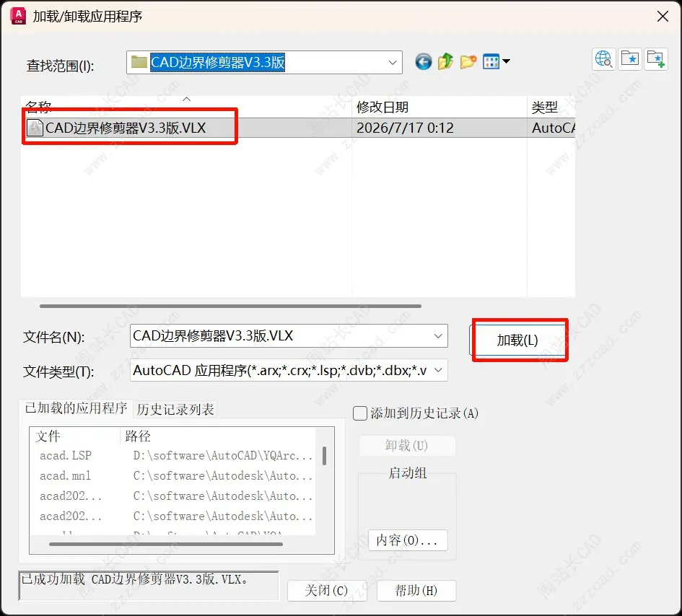
Task: Click the Back navigation arrow icon
Action: (x=423, y=62)
